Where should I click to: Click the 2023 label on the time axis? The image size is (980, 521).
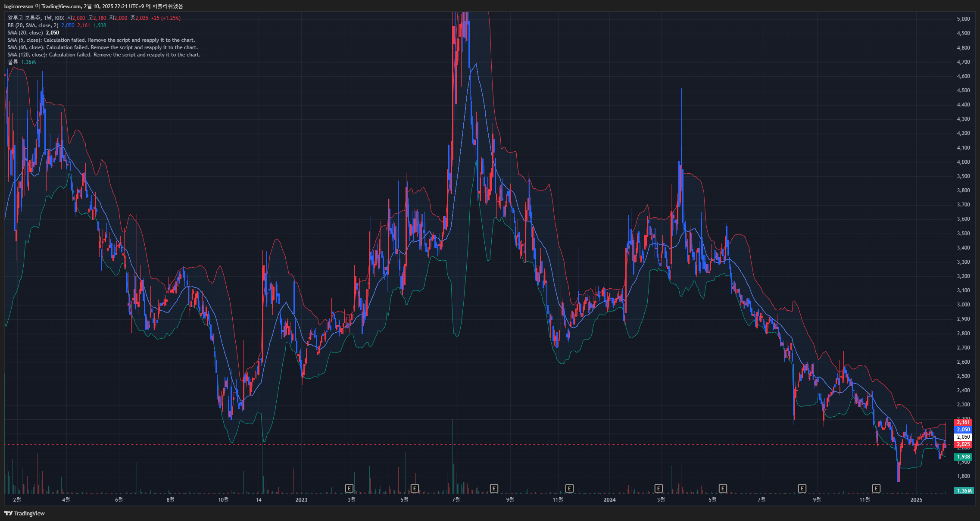(x=301, y=500)
